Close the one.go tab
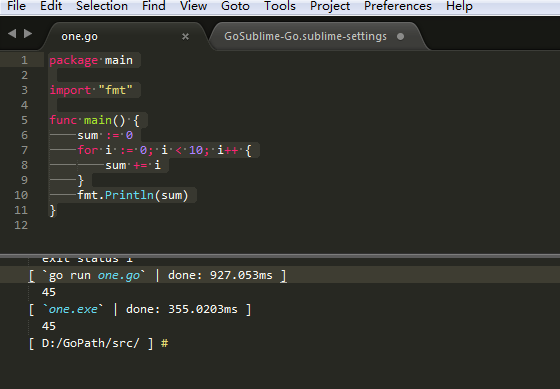 pos(185,36)
